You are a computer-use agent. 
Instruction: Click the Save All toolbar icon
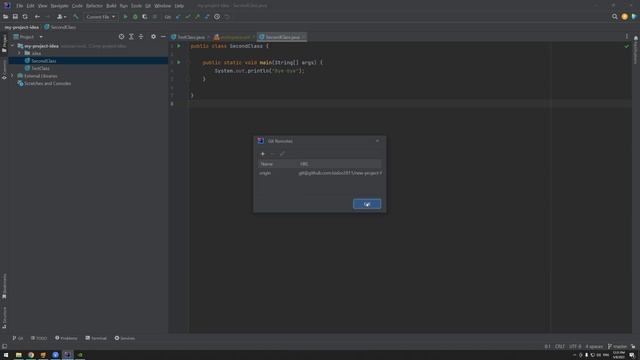(15, 17)
